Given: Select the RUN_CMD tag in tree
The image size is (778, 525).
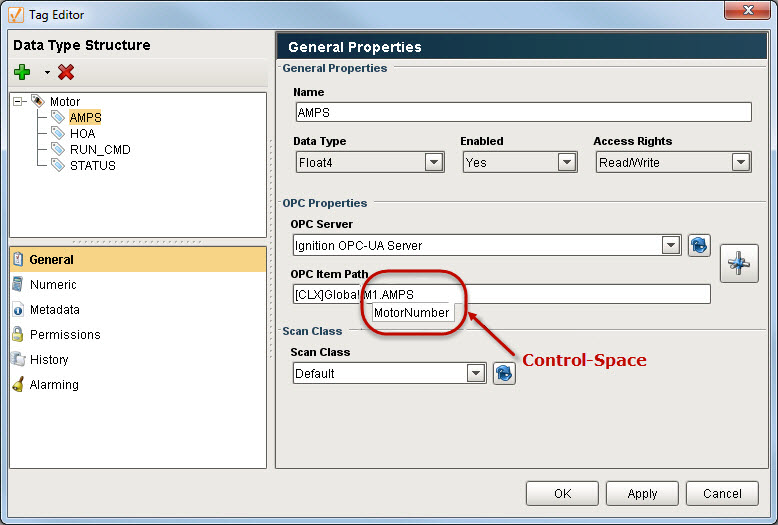Looking at the screenshot, I should coord(99,149).
